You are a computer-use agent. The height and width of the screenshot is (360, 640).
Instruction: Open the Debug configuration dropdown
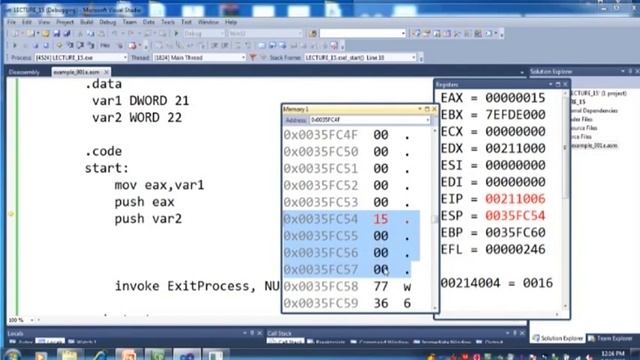pyautogui.click(x=204, y=34)
